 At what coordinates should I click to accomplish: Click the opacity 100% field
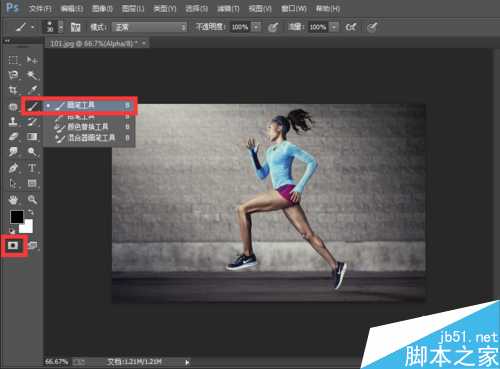(240, 27)
